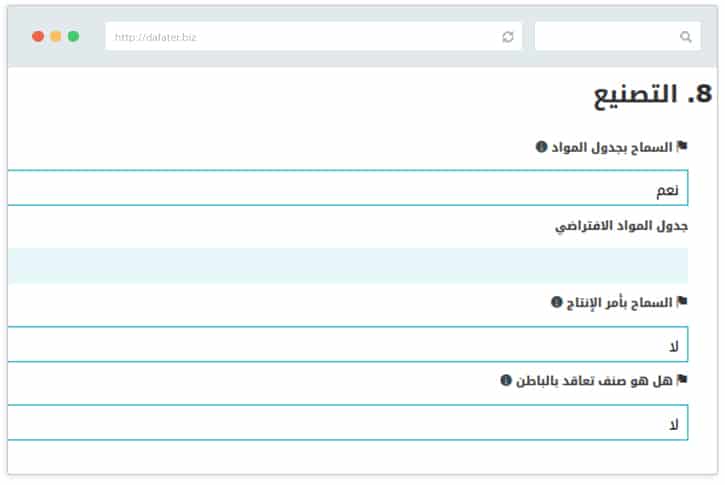The image size is (725, 485).
Task: Click inside the browser search box
Action: click(605, 37)
